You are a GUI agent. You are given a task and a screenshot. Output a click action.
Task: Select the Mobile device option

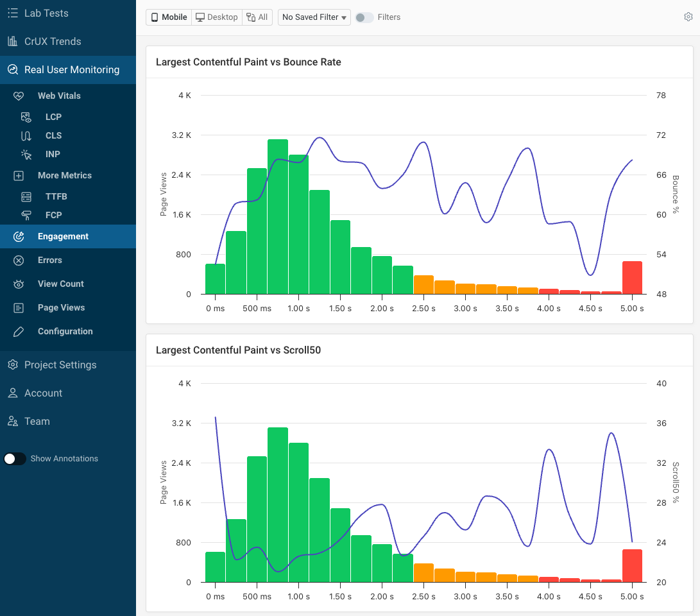pos(169,17)
